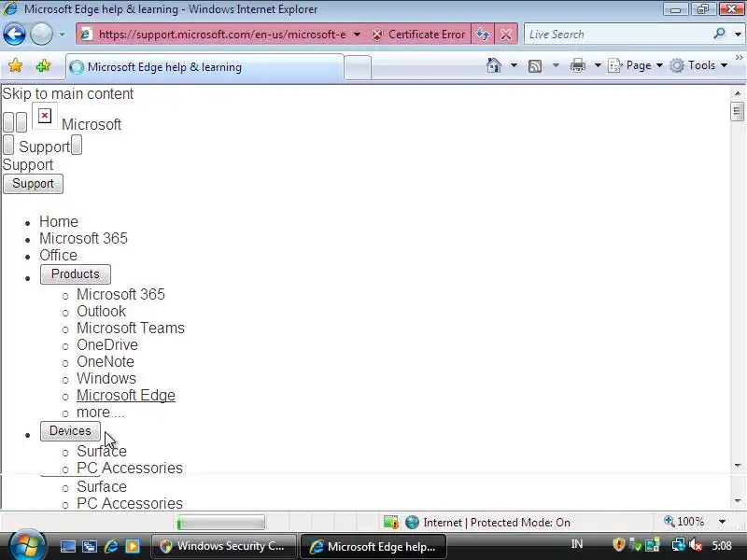Open the search provider options dropdown
Image resolution: width=747 pixels, height=560 pixels.
[x=738, y=35]
